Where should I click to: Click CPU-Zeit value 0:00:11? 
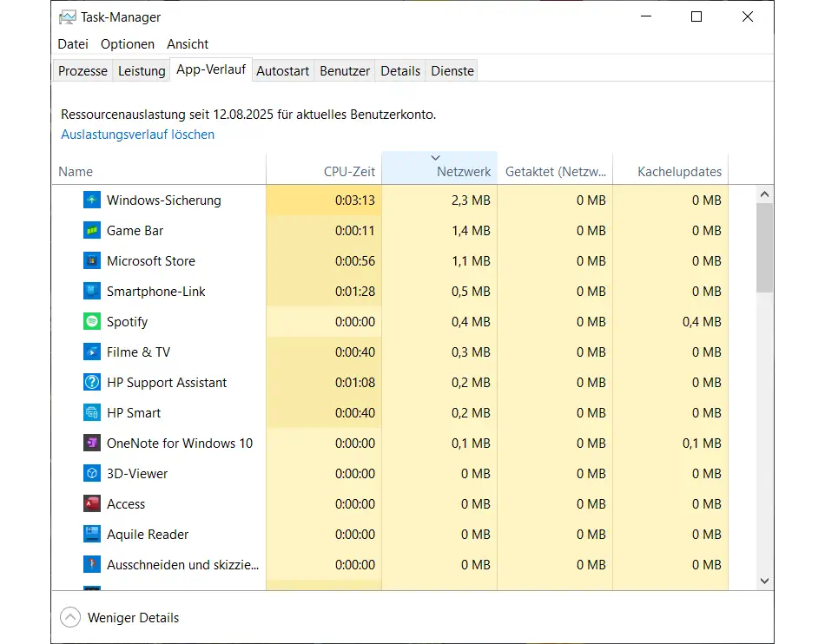(x=355, y=231)
